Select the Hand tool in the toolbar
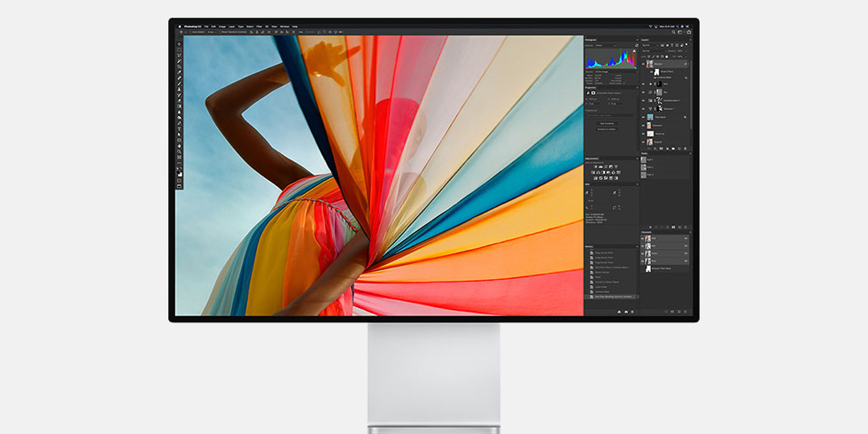 pos(179,145)
